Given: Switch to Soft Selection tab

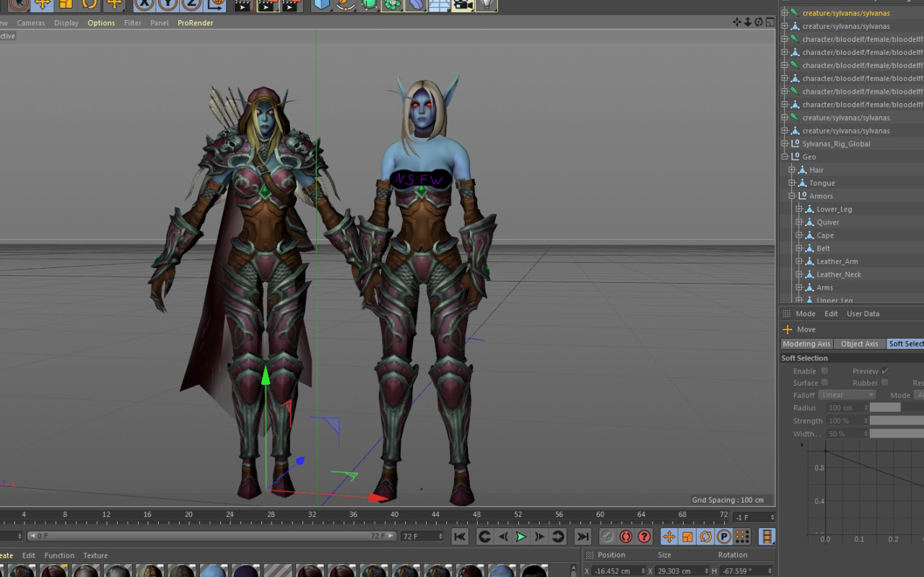Looking at the screenshot, I should 906,344.
